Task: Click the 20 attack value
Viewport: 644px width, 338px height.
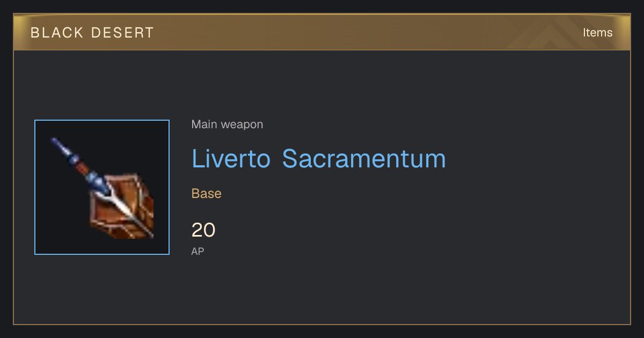Action: (x=203, y=230)
